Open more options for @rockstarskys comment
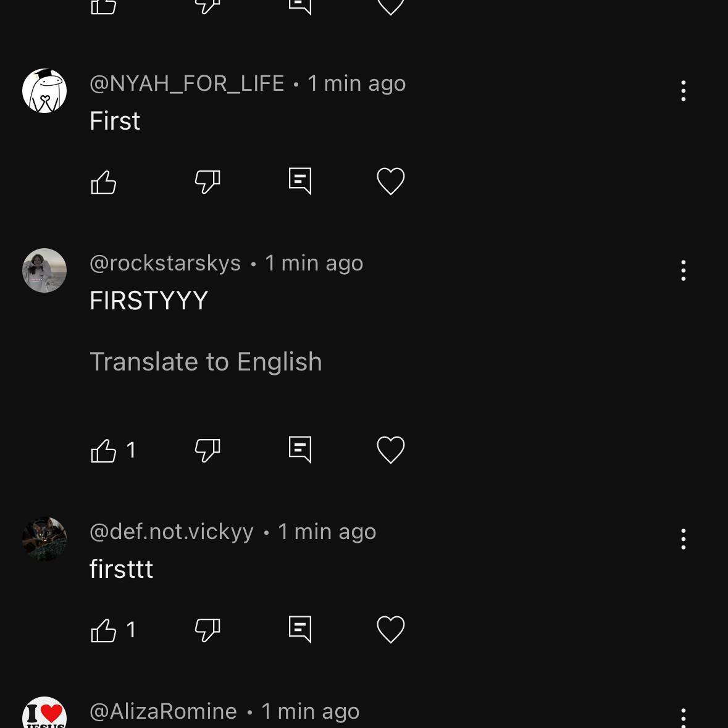Image resolution: width=728 pixels, height=728 pixels. (x=683, y=270)
